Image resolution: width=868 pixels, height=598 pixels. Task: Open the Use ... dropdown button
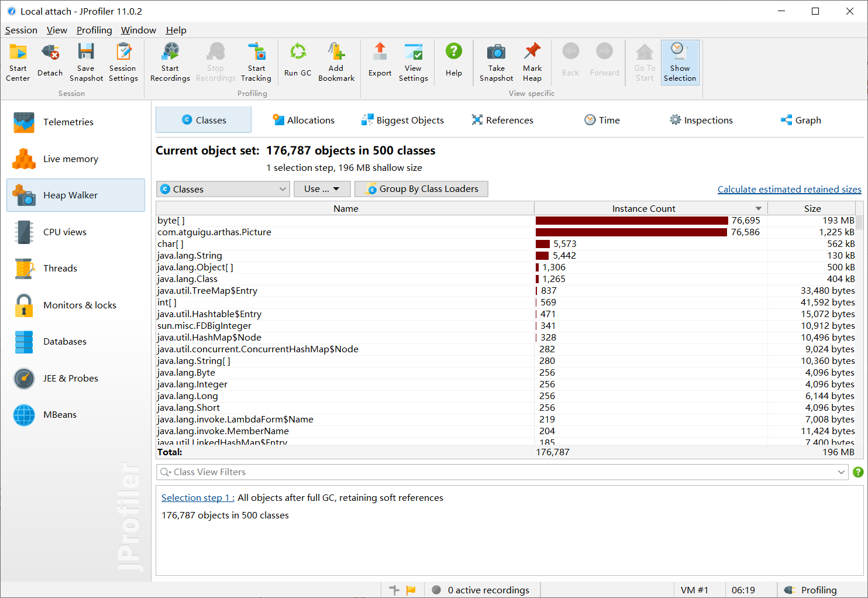point(322,189)
